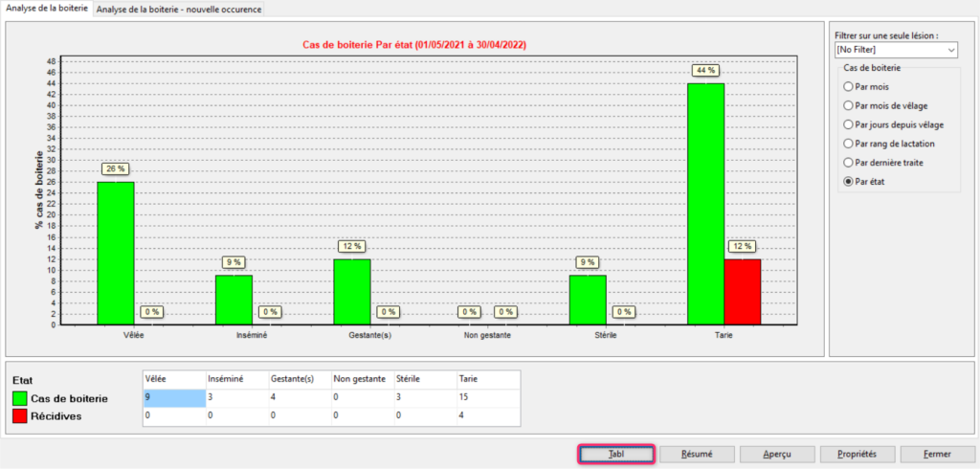The height and width of the screenshot is (469, 980).
Task: Pick 'Par rang de lactation' radio button
Action: click(x=847, y=144)
